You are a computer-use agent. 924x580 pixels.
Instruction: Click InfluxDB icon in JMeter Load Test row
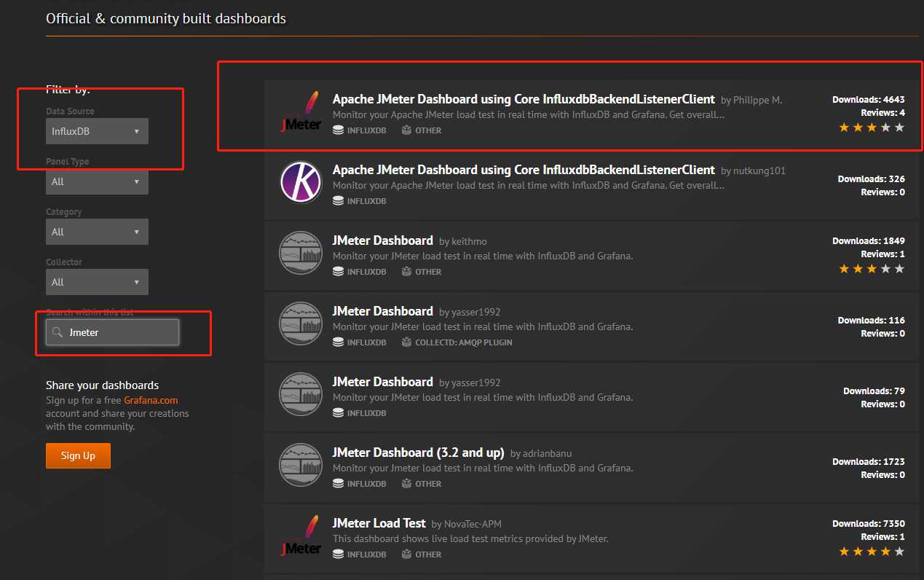pyautogui.click(x=338, y=554)
